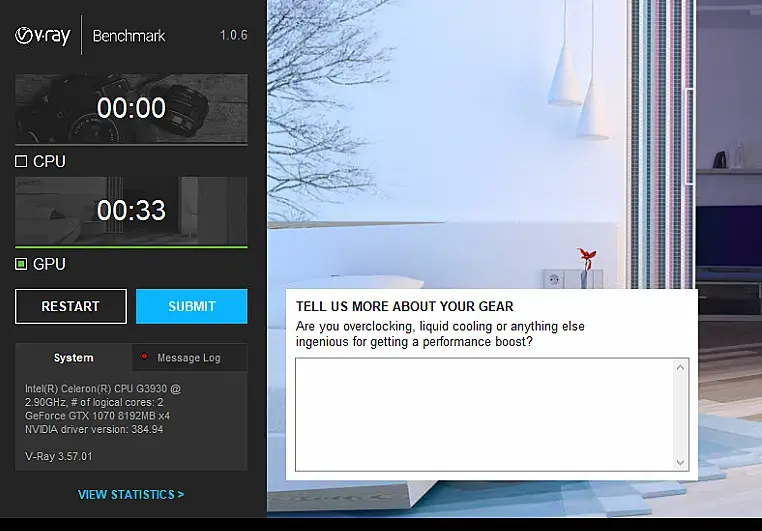The height and width of the screenshot is (531, 762).
Task: Click the 'GeForce GTX 1070 8192MB x4' text
Action: tap(98, 416)
